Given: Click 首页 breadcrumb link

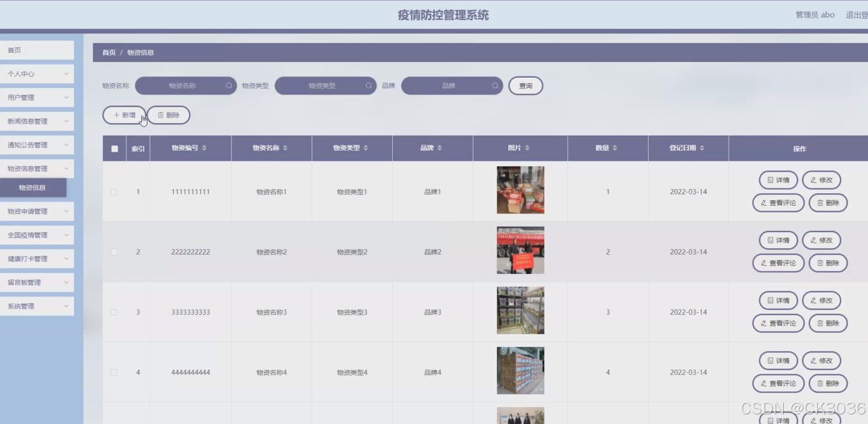Looking at the screenshot, I should tap(109, 53).
